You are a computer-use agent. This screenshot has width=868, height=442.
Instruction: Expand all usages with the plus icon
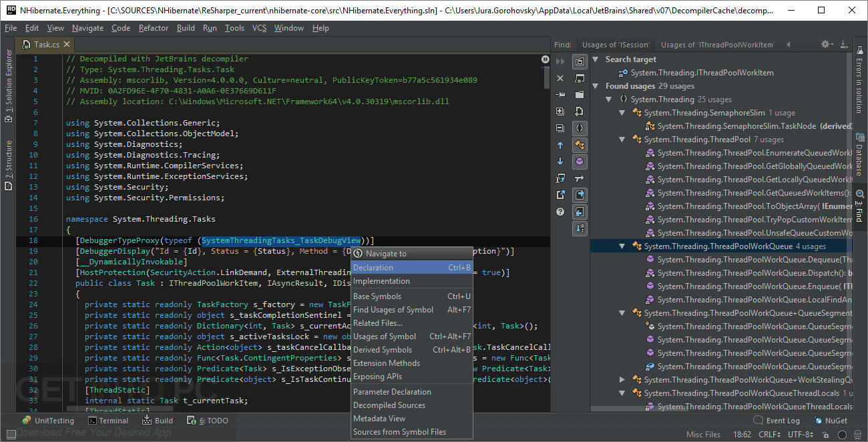pos(560,112)
